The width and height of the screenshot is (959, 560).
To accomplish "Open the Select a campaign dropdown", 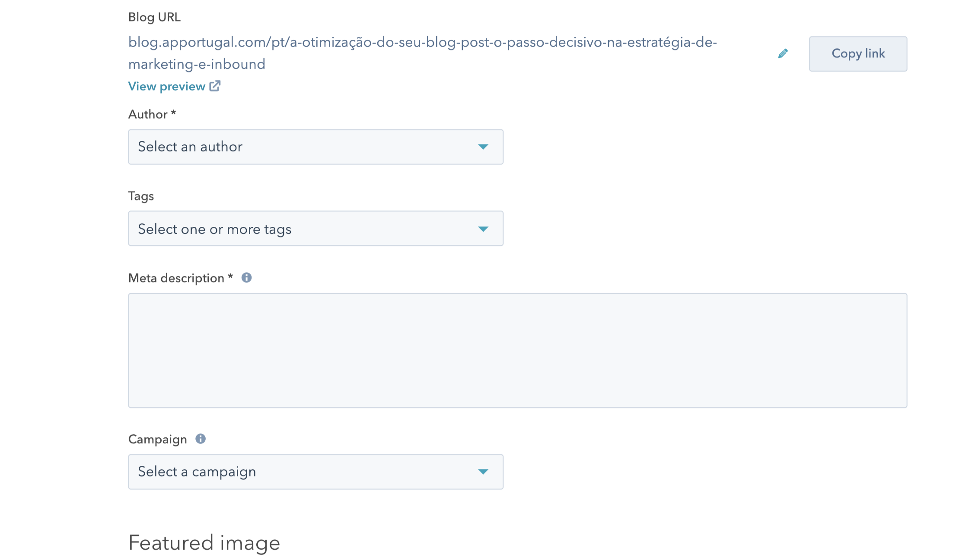I will click(x=315, y=471).
